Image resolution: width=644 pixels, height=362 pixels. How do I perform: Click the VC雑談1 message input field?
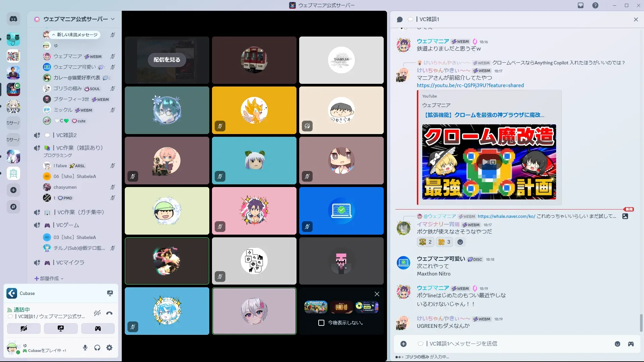coord(503,344)
